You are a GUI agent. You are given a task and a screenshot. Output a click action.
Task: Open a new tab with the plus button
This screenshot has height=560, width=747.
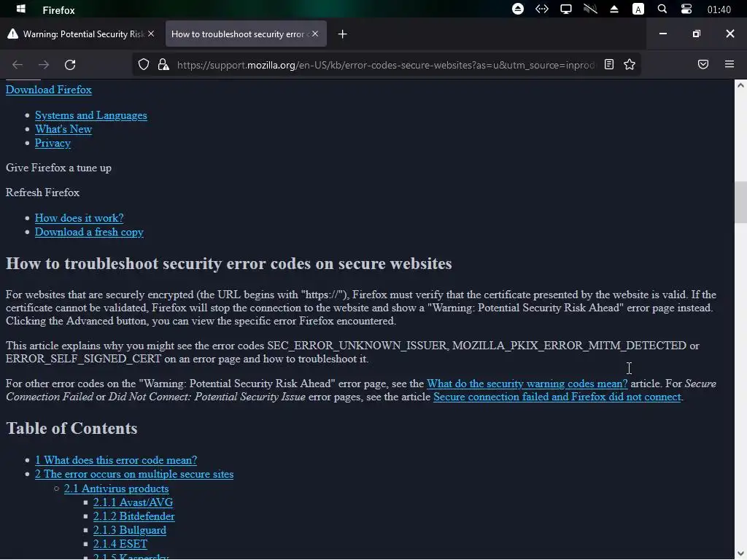tap(343, 34)
